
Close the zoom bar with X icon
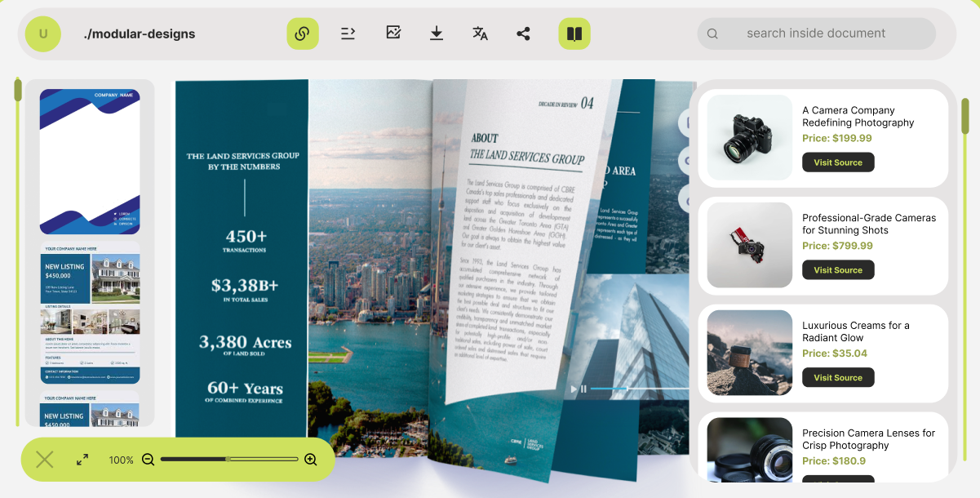click(x=45, y=460)
